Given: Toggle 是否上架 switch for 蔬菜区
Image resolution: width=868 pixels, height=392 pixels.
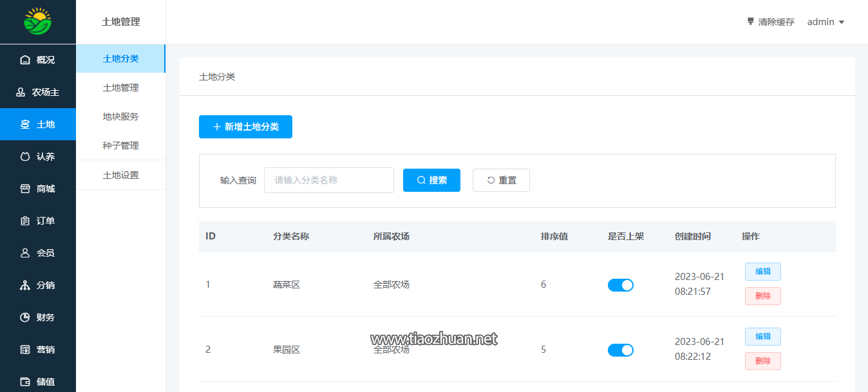Looking at the screenshot, I should point(620,285).
